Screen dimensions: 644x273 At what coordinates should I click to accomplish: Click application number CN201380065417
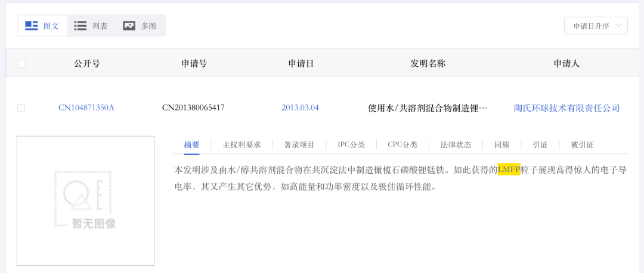(x=193, y=108)
